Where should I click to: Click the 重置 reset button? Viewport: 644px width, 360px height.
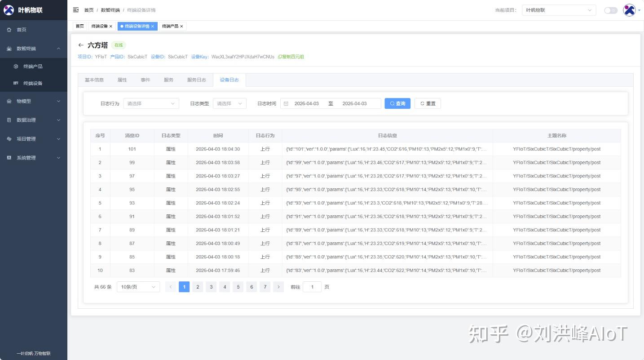click(428, 103)
